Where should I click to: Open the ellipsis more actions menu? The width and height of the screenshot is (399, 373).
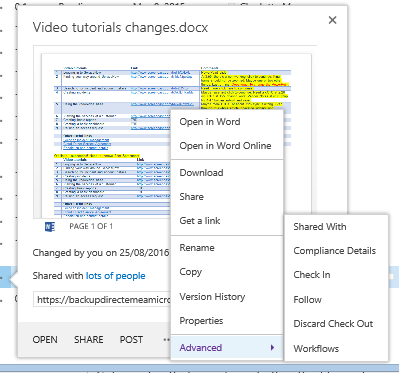(x=167, y=340)
